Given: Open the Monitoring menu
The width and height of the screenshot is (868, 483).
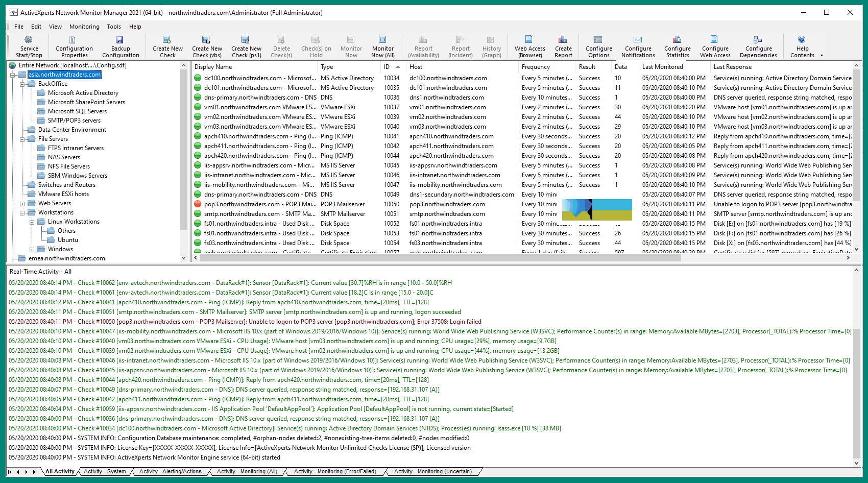Looking at the screenshot, I should 84,27.
